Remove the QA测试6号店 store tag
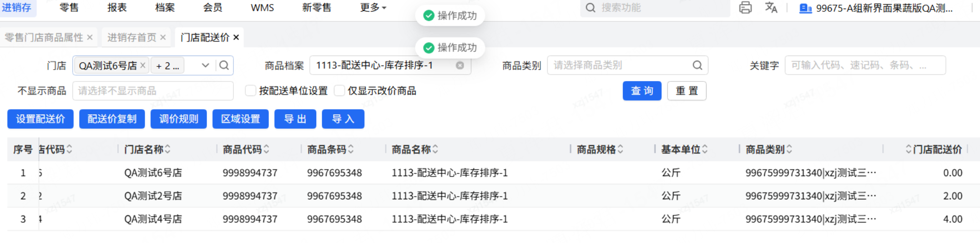Image resolution: width=980 pixels, height=243 pixels. pyautogui.click(x=143, y=66)
